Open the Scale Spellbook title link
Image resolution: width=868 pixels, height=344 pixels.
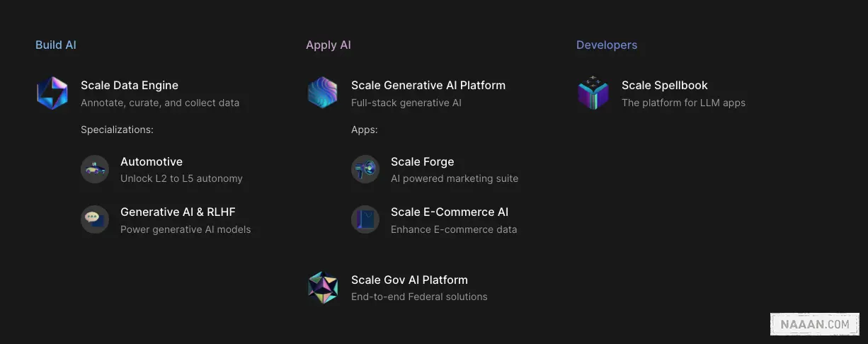pos(665,86)
